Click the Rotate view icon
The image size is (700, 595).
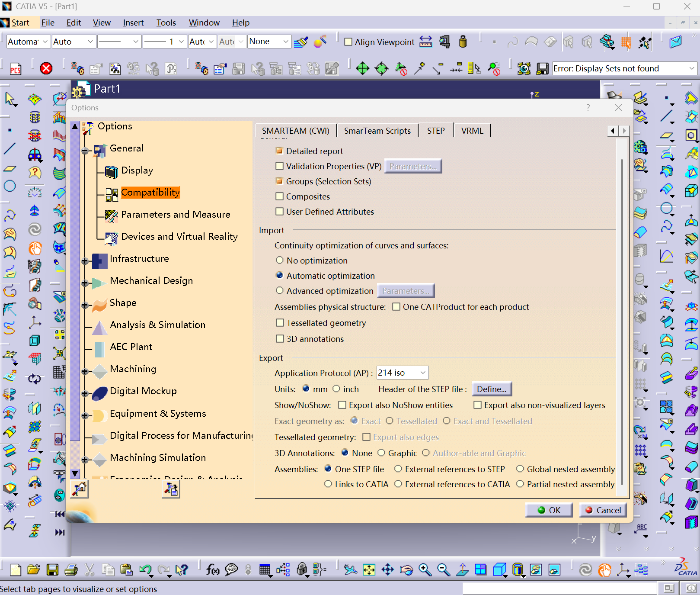click(x=406, y=570)
